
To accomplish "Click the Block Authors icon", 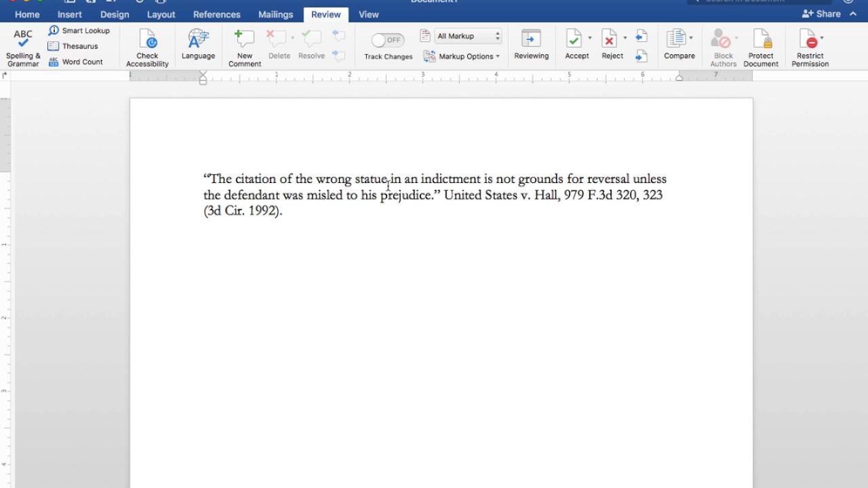I will 720,39.
